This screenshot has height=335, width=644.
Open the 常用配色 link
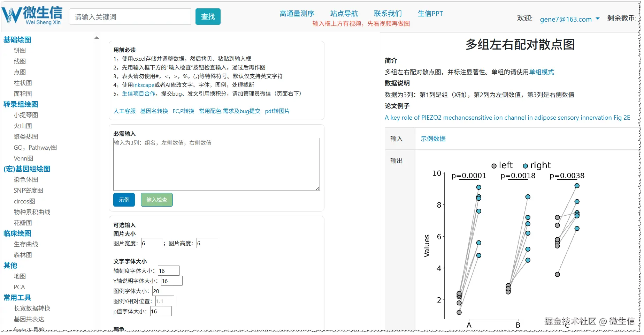pyautogui.click(x=210, y=111)
